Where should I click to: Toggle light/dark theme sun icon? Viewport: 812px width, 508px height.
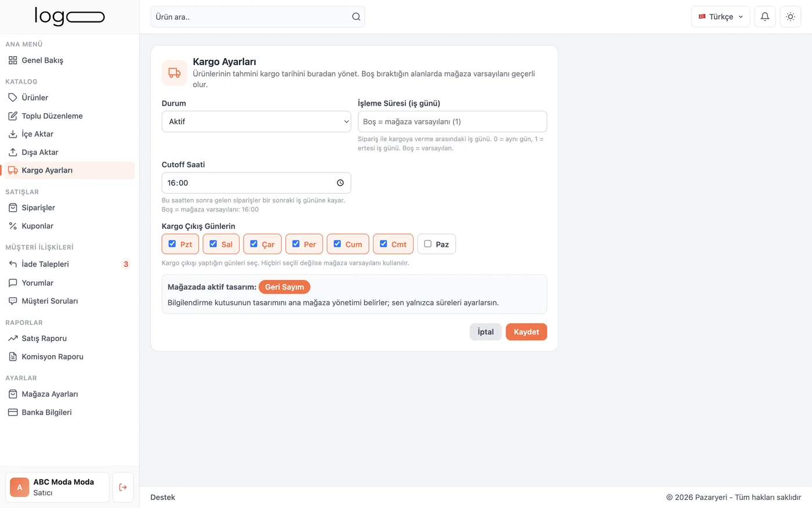point(791,17)
